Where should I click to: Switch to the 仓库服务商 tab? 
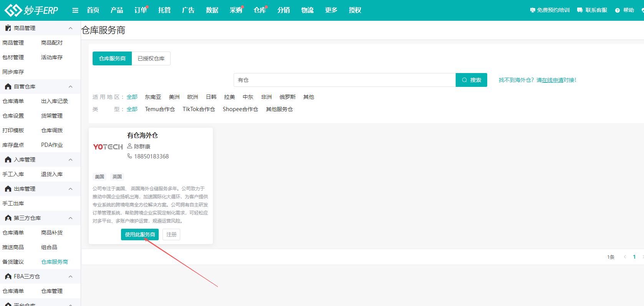112,58
